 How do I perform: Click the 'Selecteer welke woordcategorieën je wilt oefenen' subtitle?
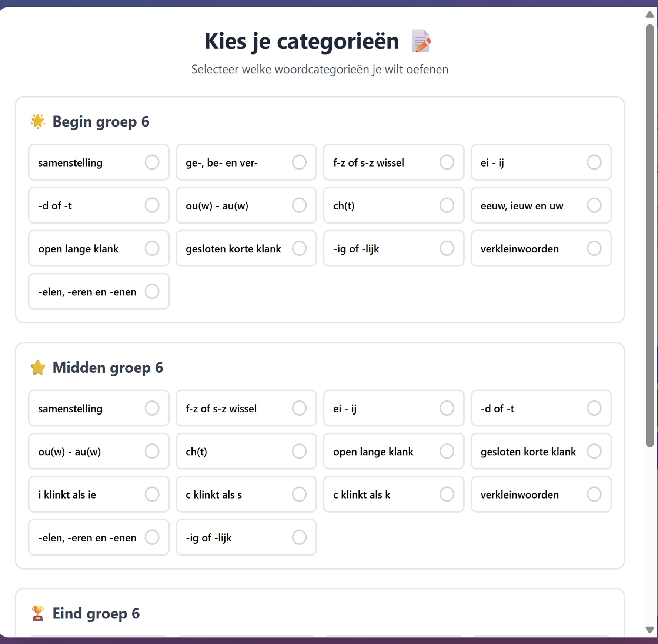point(320,69)
